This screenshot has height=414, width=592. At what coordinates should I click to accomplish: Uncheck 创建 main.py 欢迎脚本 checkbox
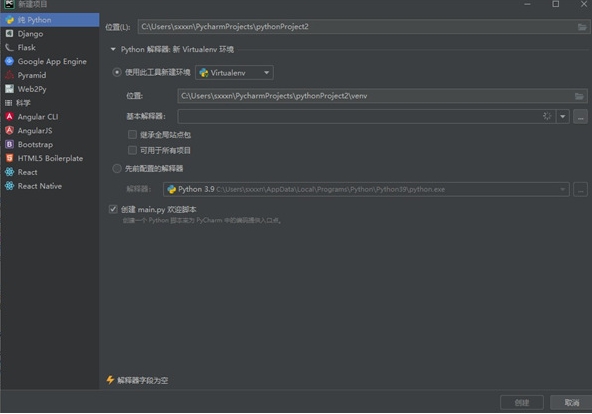(x=113, y=209)
